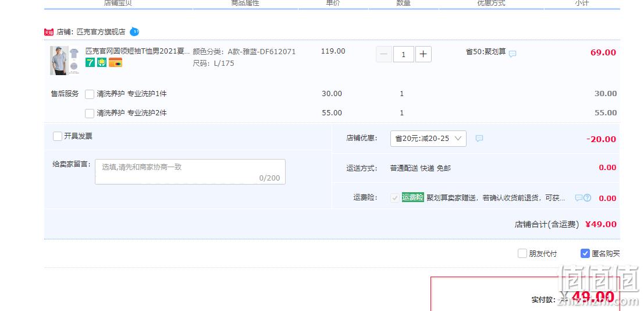Viewport: 644px width, 311px height.
Task: Click the 售后服务 label
Action: coord(65,94)
